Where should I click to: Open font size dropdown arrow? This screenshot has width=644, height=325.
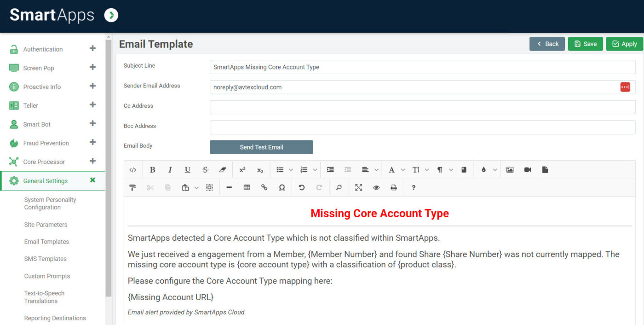tap(427, 170)
